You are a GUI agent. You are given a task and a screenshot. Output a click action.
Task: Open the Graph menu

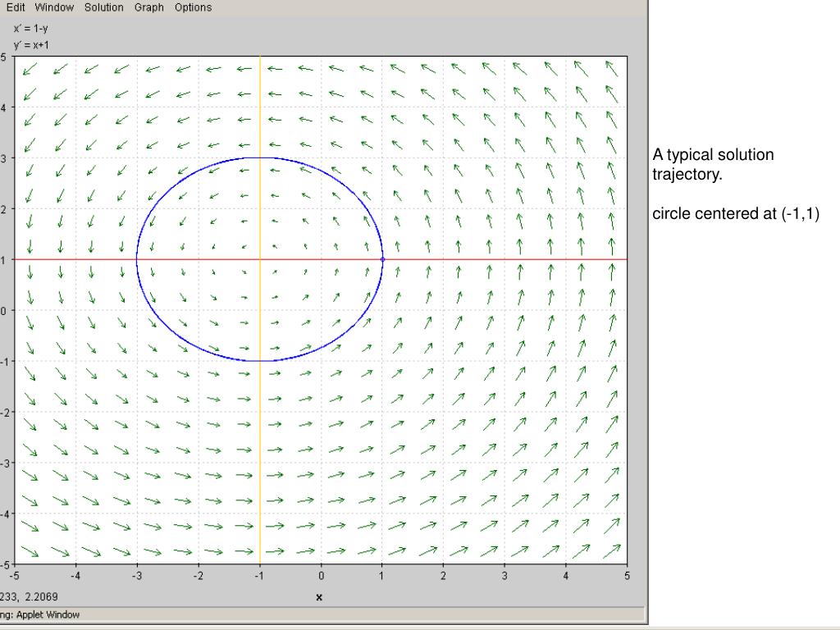(x=148, y=7)
